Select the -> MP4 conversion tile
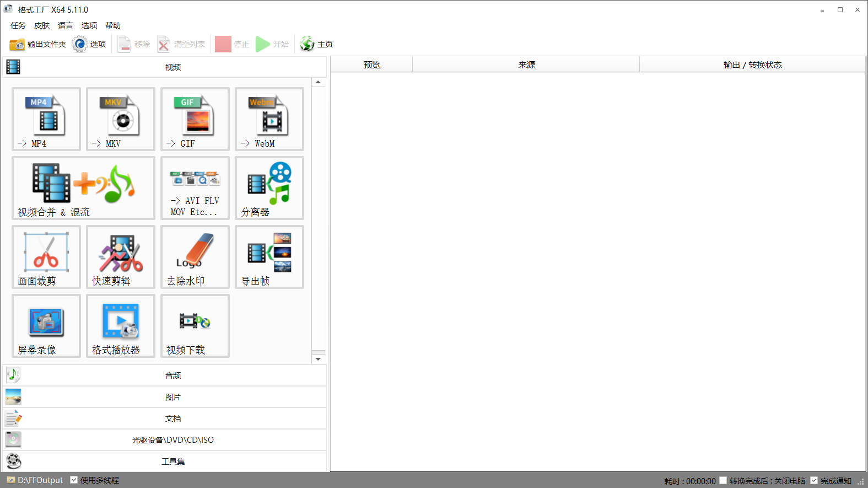The width and height of the screenshot is (868, 488). click(46, 119)
